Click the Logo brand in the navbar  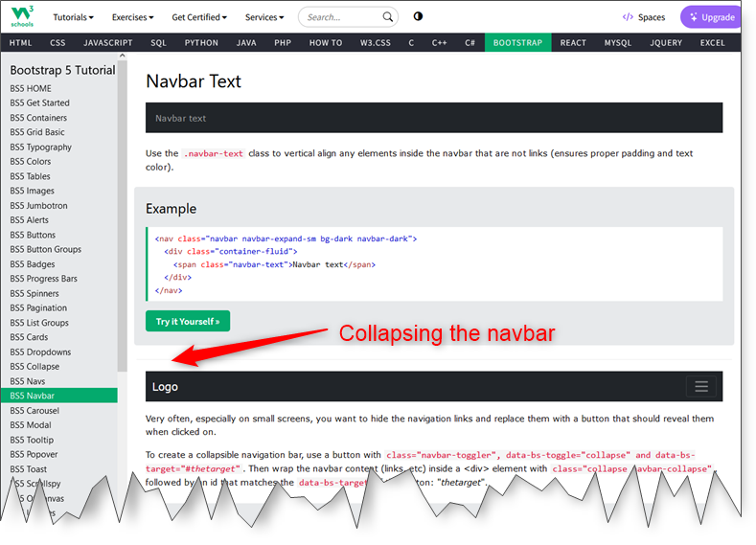coord(165,387)
